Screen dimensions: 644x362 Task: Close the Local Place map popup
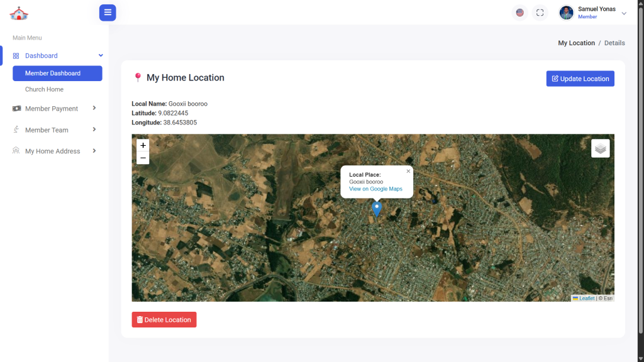coord(408,171)
